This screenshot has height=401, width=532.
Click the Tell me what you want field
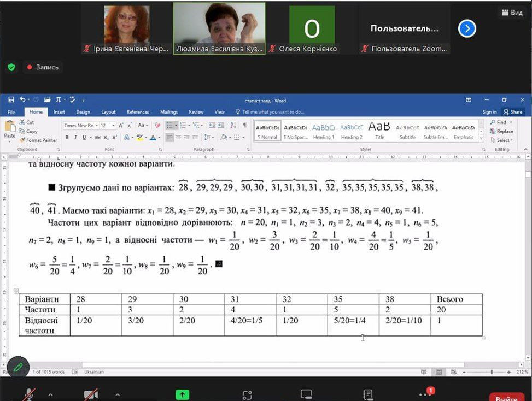point(270,112)
